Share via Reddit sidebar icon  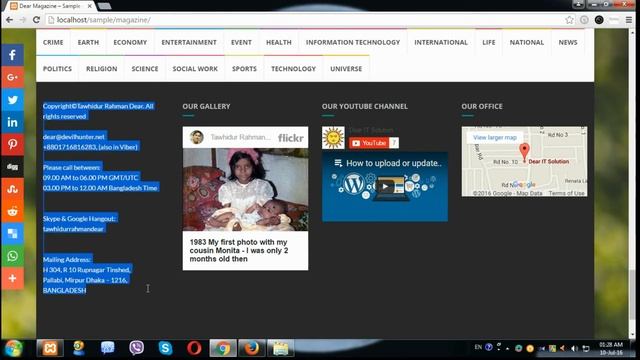[12, 211]
